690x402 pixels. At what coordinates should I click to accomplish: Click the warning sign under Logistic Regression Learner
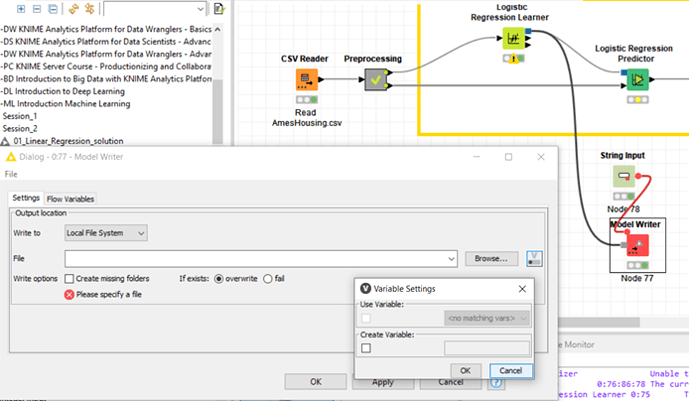tap(514, 59)
